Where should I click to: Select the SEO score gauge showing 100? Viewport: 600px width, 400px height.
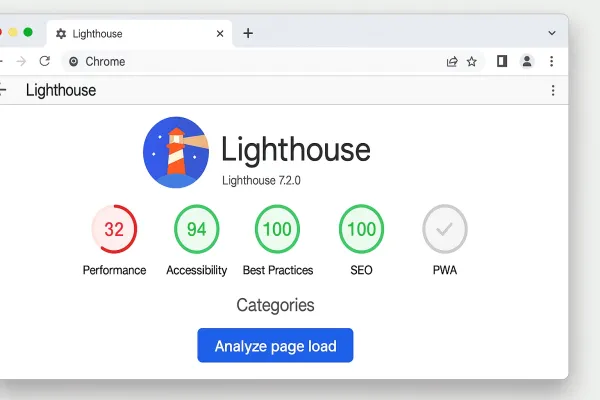coord(361,229)
